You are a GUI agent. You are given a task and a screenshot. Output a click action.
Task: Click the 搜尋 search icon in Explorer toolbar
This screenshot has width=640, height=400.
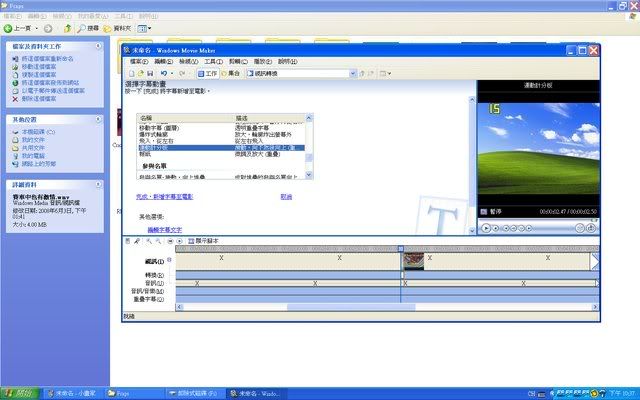[x=85, y=28]
